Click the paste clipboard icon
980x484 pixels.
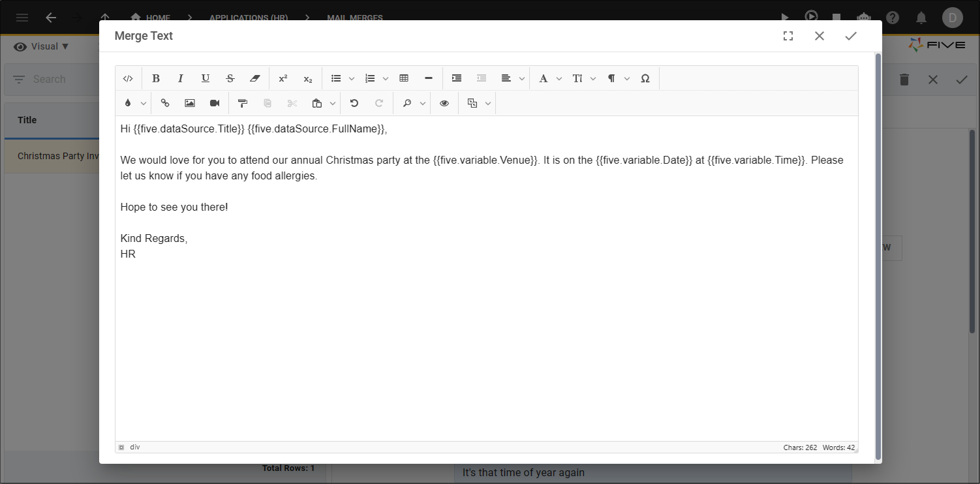tap(317, 103)
